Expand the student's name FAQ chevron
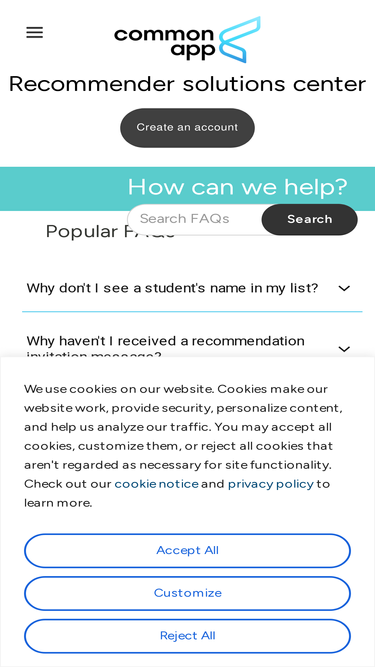This screenshot has height=667, width=375. click(344, 288)
